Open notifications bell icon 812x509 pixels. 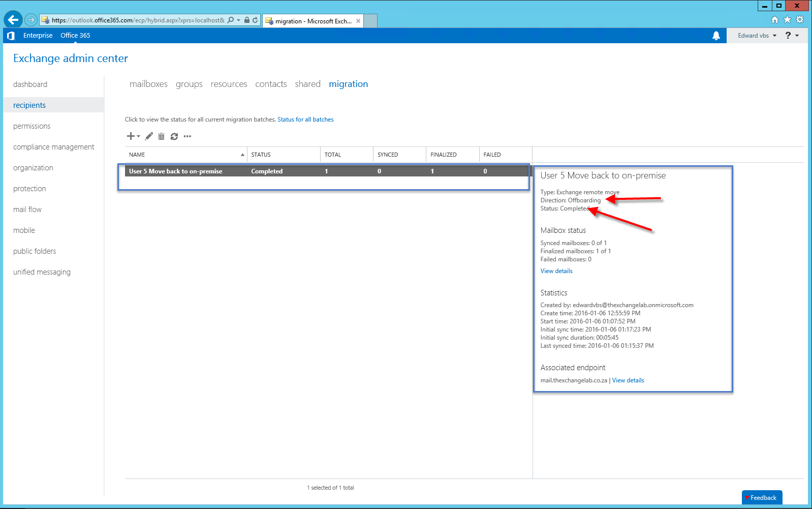(716, 36)
